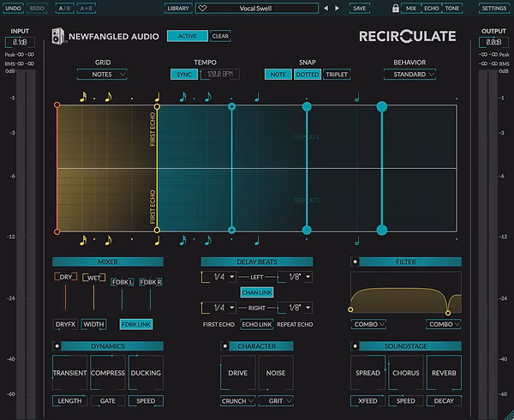Toggle NOTE snap
Viewport: 514px width, 420px height.
[x=278, y=75]
